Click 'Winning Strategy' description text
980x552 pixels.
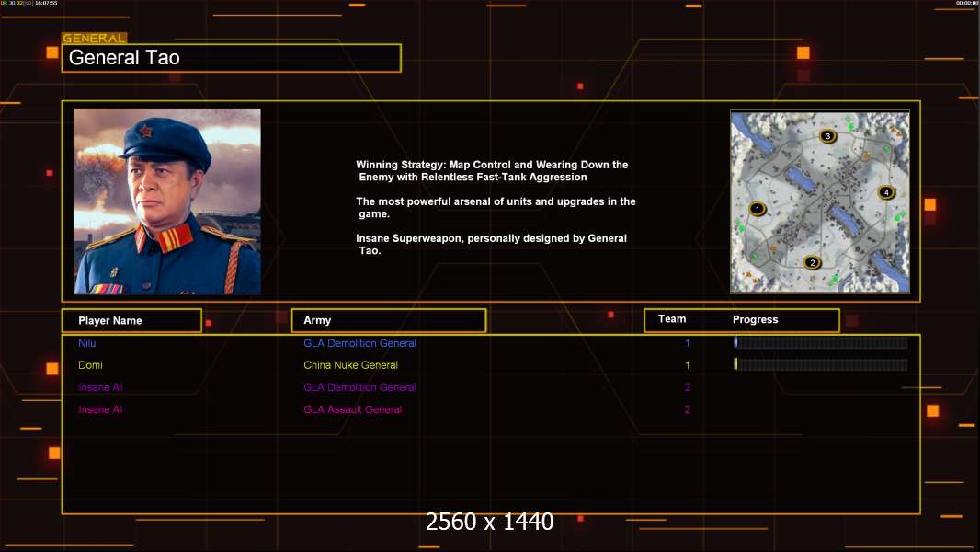(x=492, y=171)
